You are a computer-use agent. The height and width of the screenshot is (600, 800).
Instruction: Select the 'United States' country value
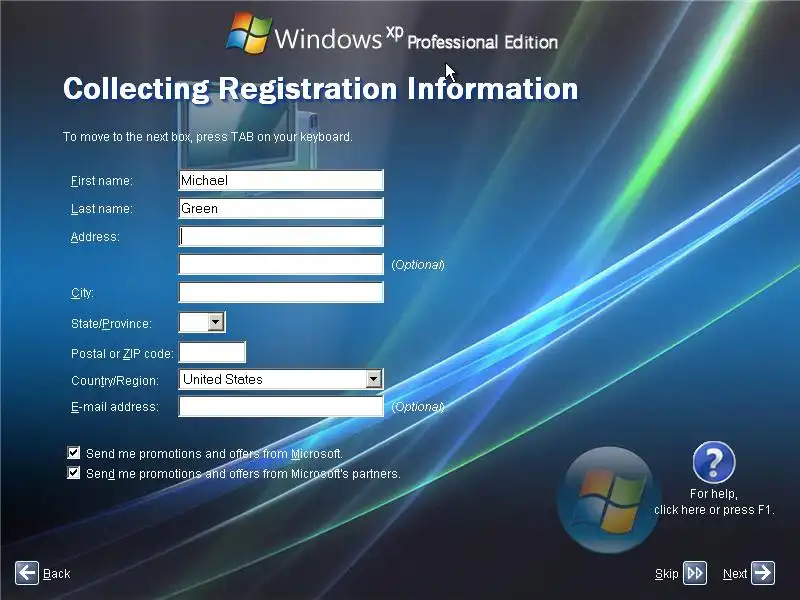coord(222,379)
